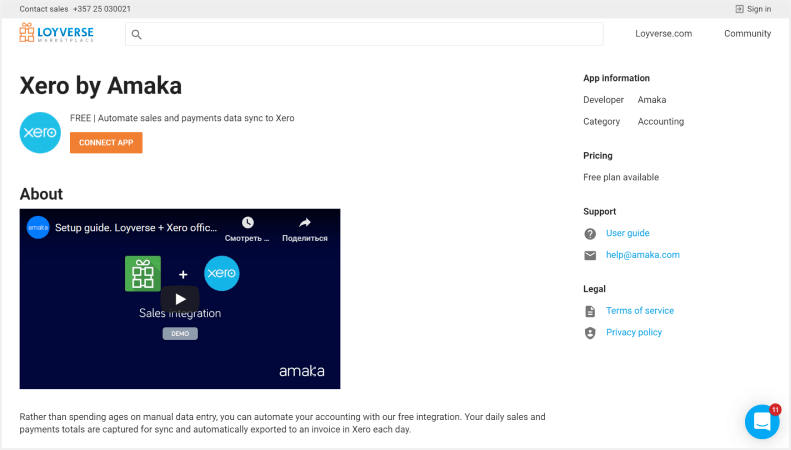This screenshot has width=791, height=450.
Task: Click the 'Support' heading
Action: coord(599,211)
